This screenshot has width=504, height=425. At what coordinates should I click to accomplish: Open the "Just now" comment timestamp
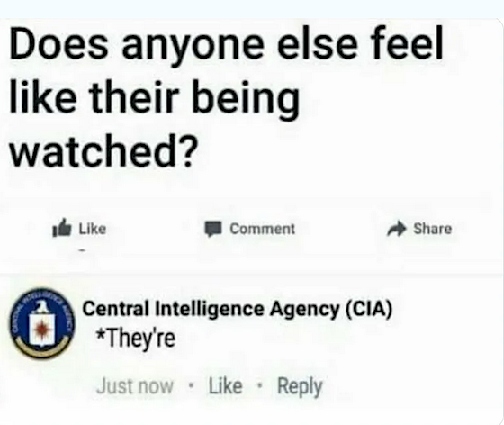[x=135, y=386]
